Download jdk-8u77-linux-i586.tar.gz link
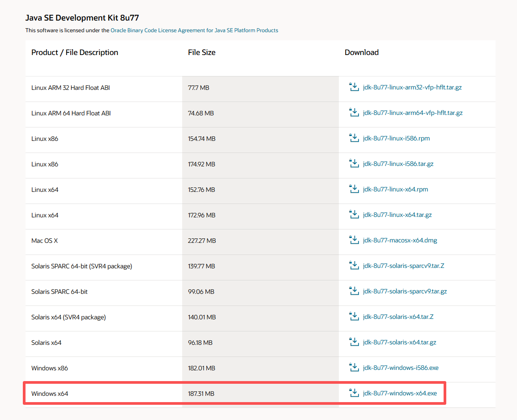Viewport: 517px width, 420px height. point(398,164)
